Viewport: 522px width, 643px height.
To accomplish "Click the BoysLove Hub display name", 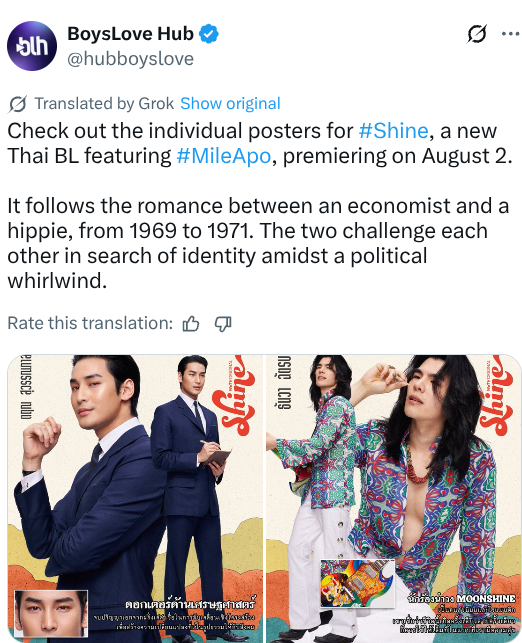I will (130, 34).
